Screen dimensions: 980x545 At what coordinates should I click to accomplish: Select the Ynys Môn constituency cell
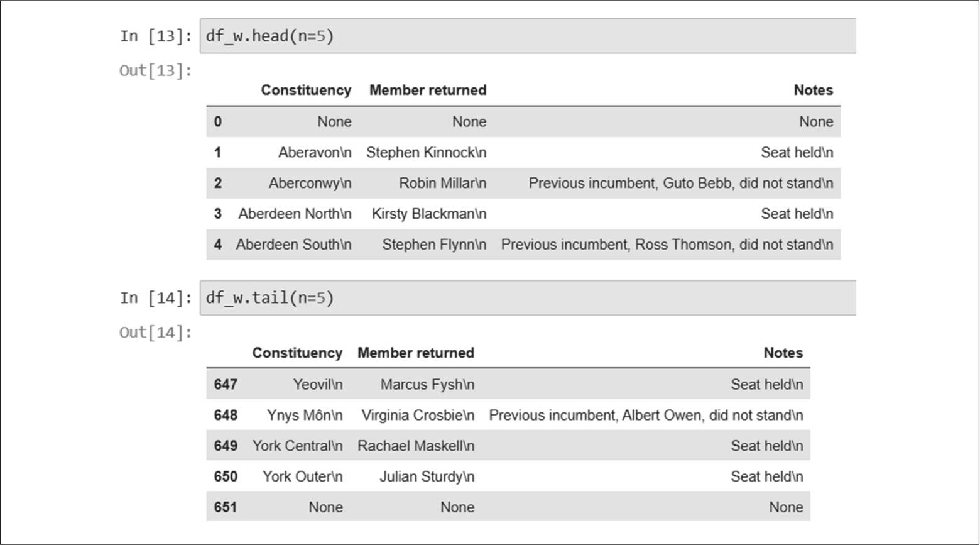tap(305, 416)
